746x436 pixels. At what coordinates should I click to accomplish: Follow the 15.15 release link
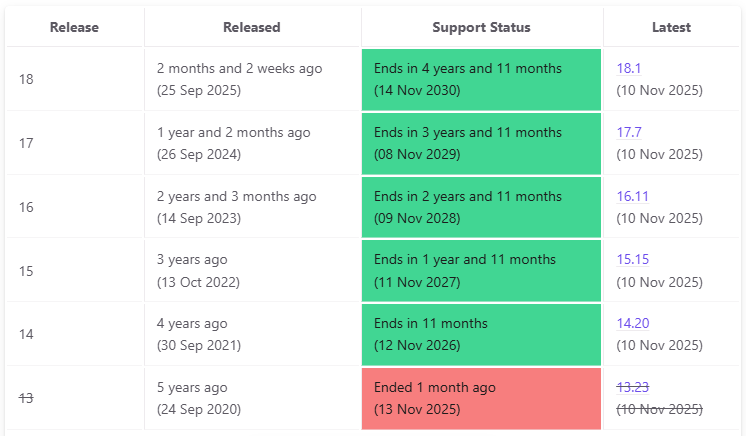pyautogui.click(x=632, y=260)
